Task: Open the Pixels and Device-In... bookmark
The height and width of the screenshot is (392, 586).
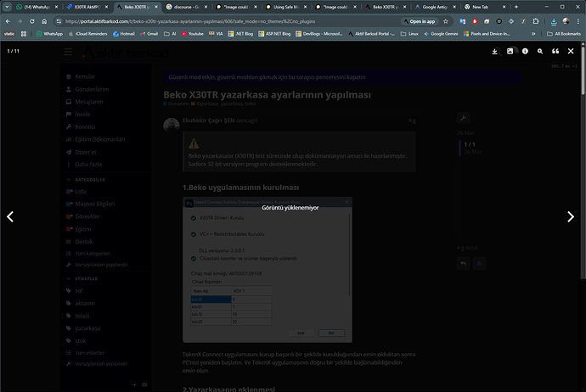Action: coord(487,34)
